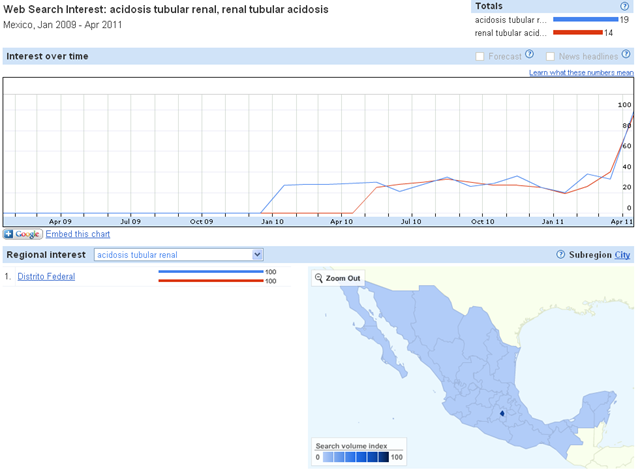
Task: Click the help icon beside Subregion
Action: [546, 254]
